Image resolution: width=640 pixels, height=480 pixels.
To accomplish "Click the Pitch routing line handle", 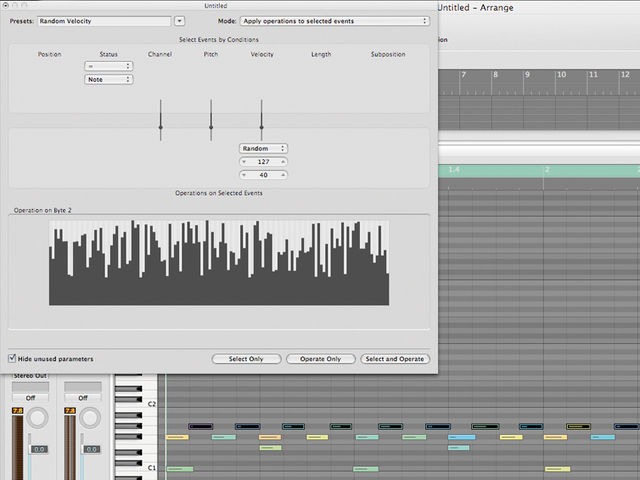I will tap(211, 127).
